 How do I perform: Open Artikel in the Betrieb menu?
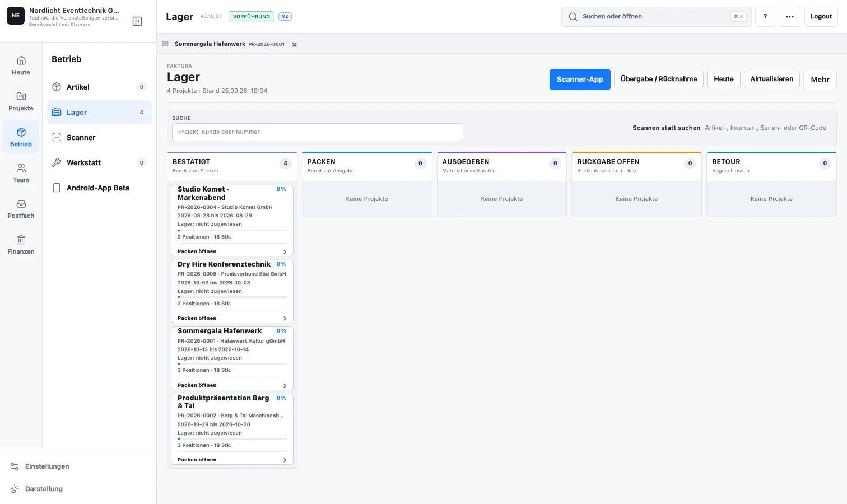(x=99, y=87)
